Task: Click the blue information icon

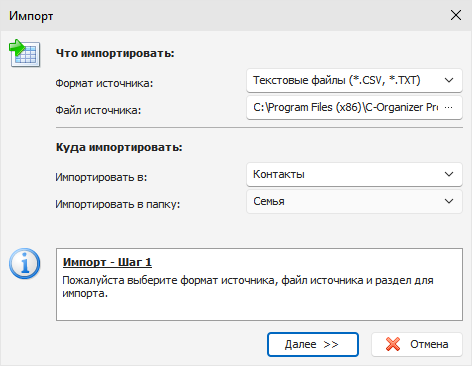Action: pos(25,263)
